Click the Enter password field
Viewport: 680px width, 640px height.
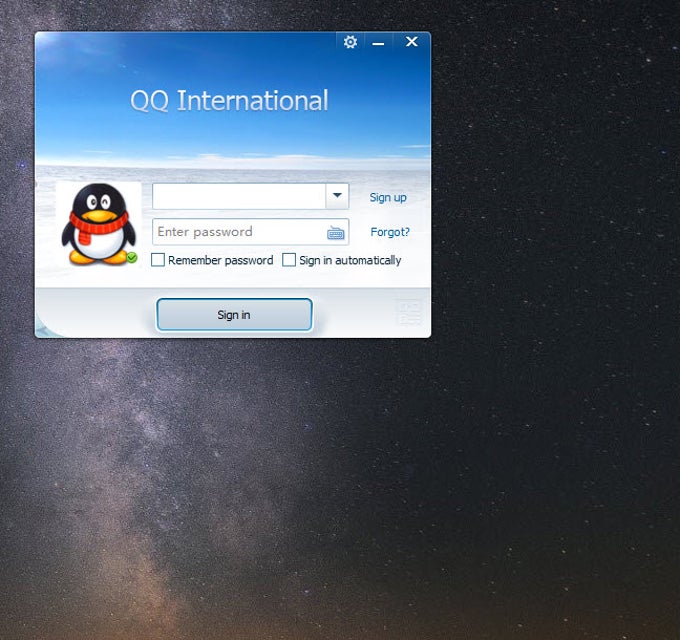point(238,232)
